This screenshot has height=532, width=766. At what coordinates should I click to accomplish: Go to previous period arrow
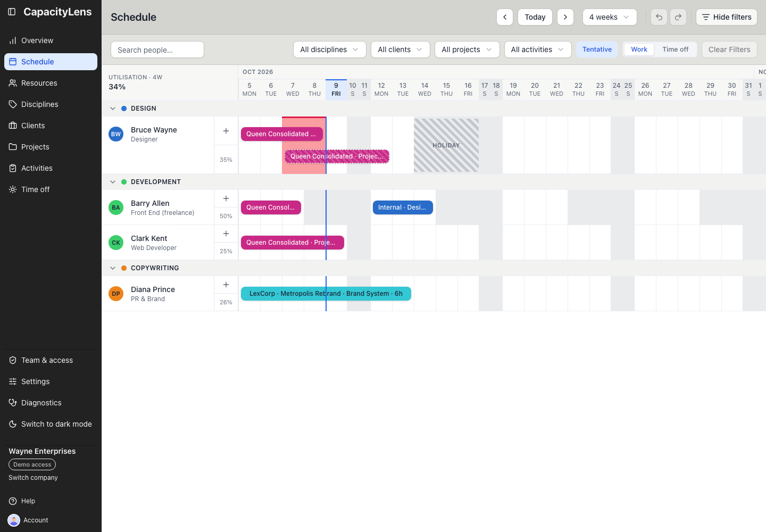pos(505,17)
